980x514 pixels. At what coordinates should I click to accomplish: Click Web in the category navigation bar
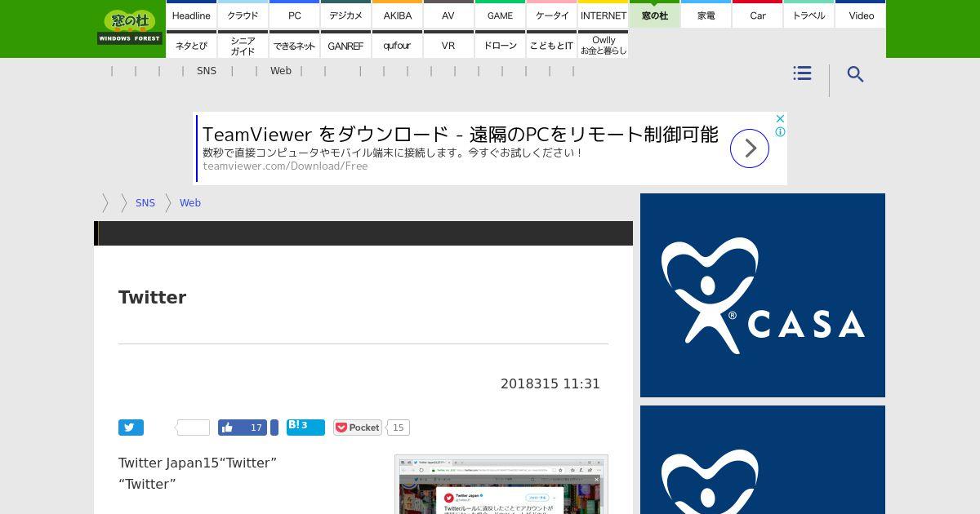[281, 71]
